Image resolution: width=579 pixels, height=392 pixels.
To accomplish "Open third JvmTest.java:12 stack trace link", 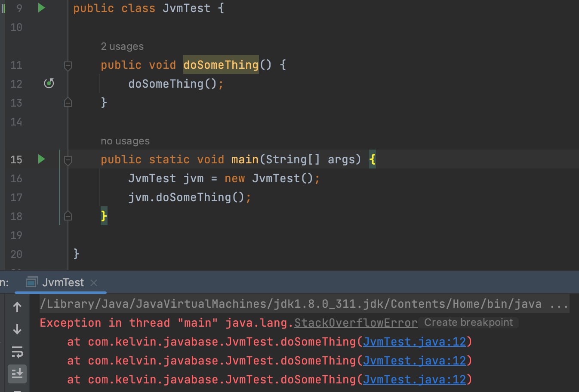I will 415,380.
